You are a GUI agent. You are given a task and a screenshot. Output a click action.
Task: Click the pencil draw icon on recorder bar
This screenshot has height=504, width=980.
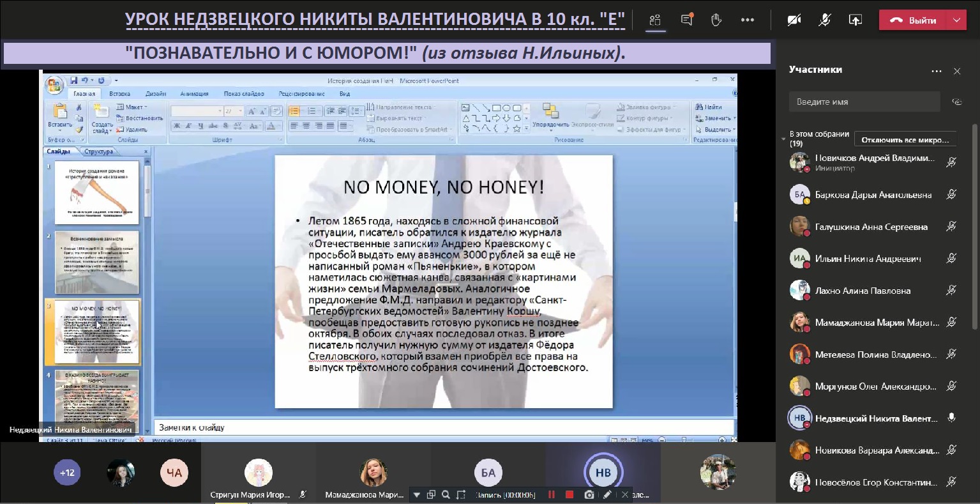[x=607, y=494]
